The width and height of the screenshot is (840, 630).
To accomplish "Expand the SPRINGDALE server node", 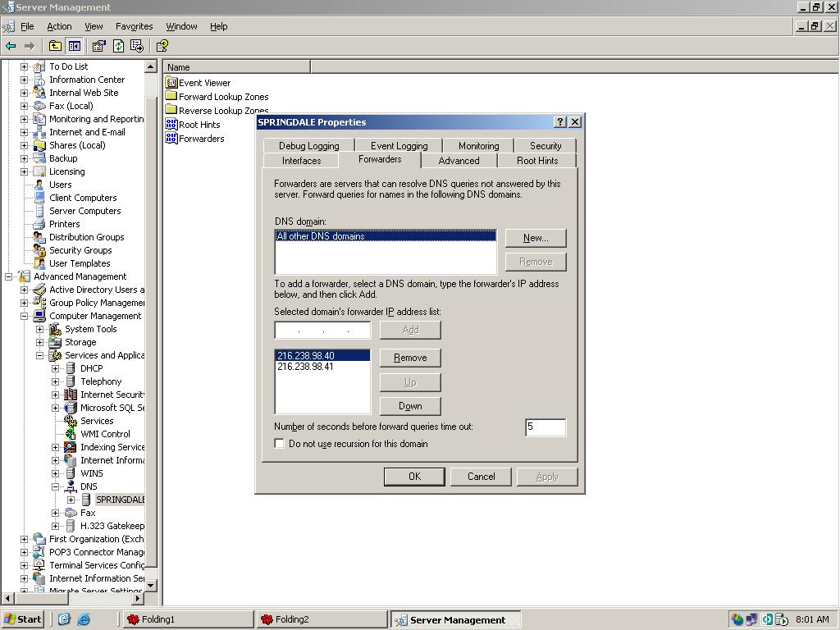I will pos(71,500).
